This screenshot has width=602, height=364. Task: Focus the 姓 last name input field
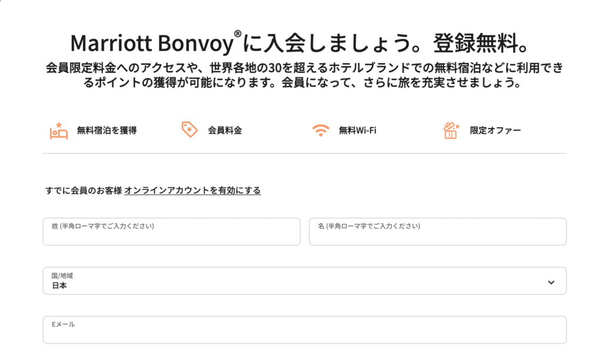click(172, 232)
